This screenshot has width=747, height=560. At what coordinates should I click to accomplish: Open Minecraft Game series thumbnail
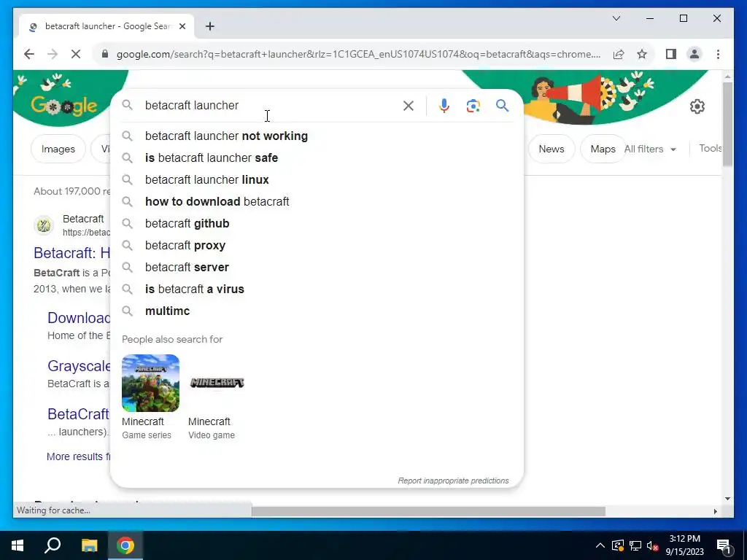[x=150, y=383]
